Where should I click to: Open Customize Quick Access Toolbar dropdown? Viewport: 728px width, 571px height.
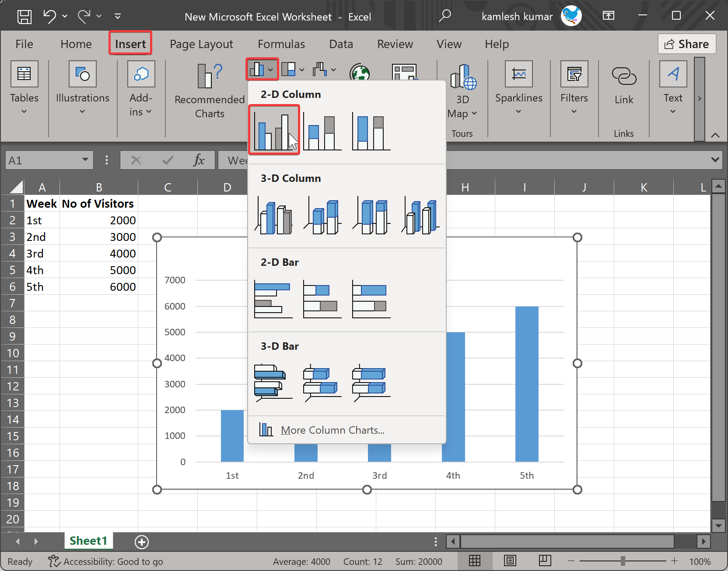pyautogui.click(x=118, y=16)
